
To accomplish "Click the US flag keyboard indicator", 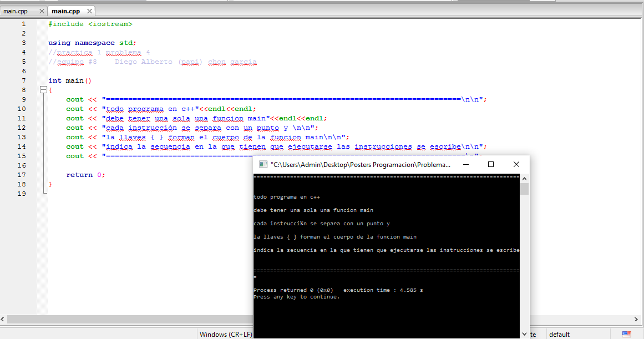I will coord(626,334).
